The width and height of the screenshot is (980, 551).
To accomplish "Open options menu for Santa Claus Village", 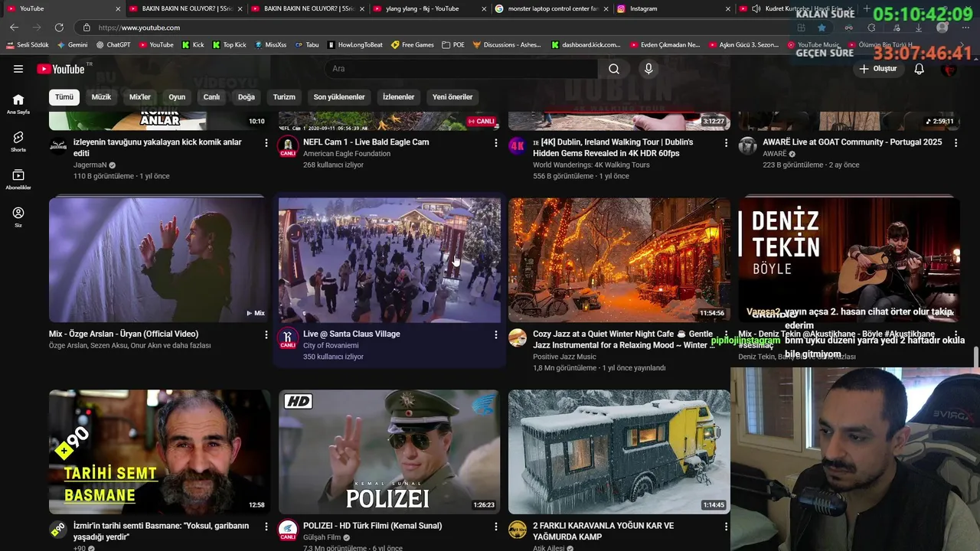I will click(x=496, y=335).
